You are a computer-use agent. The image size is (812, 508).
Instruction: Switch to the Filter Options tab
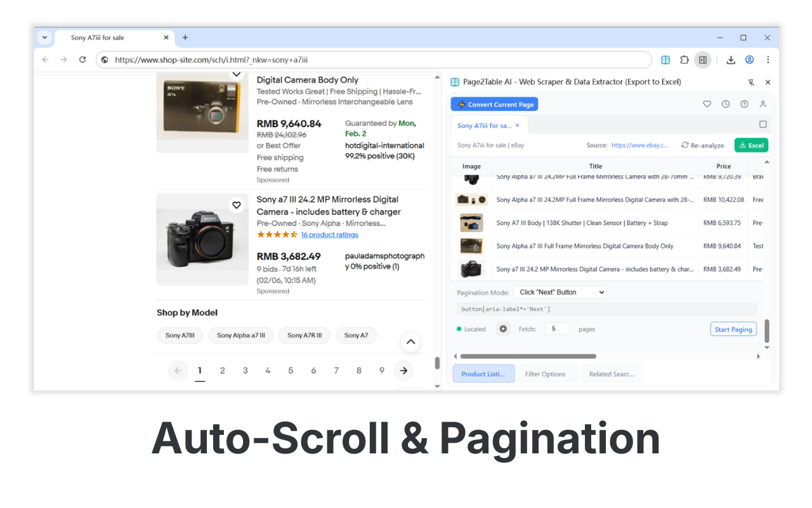coord(545,374)
